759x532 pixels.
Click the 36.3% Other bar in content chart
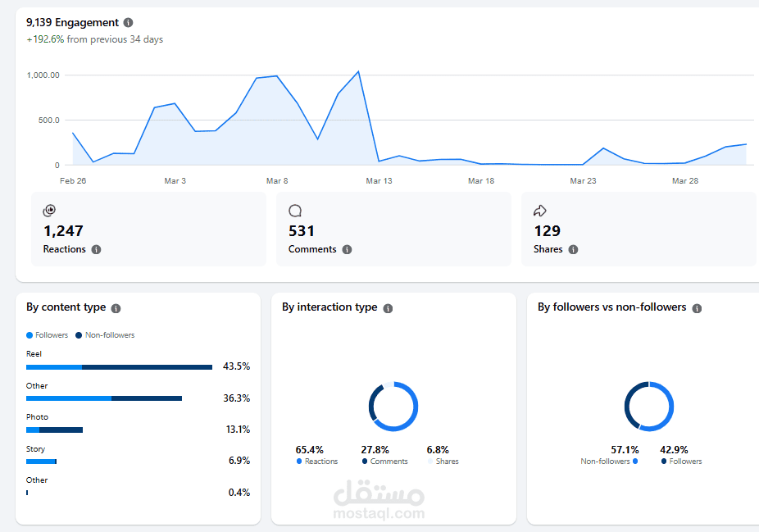tap(104, 398)
